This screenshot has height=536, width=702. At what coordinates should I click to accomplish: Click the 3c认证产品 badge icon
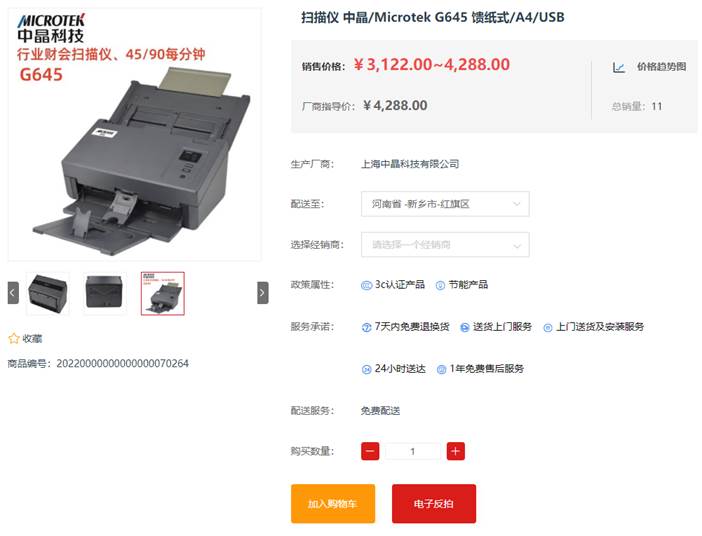point(366,285)
